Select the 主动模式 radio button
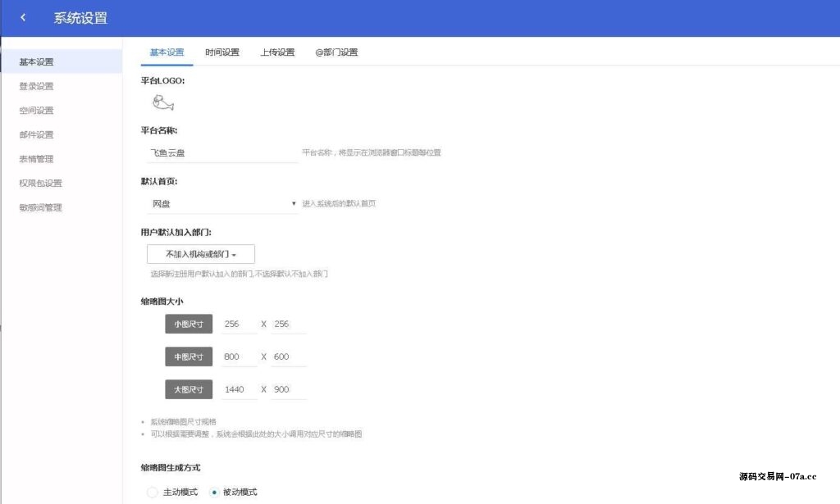Image resolution: width=840 pixels, height=504 pixels. (x=153, y=492)
